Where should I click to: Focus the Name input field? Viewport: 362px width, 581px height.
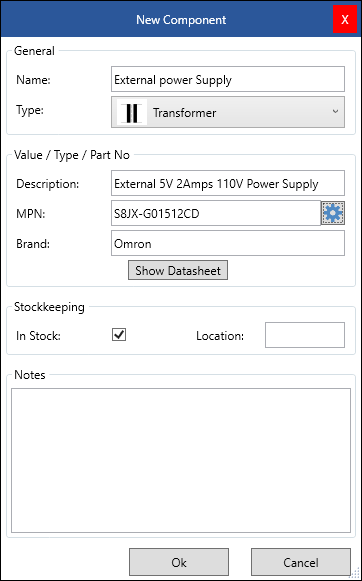coord(228,79)
